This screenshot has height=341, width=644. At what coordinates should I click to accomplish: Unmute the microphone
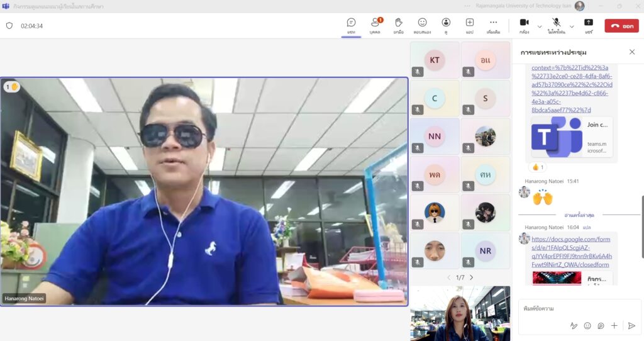[556, 25]
